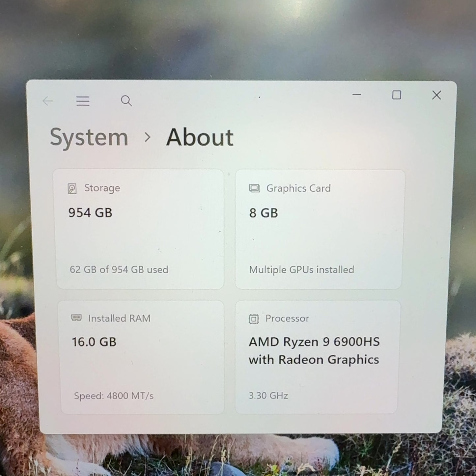Go to System in the breadcrumb
Image resolution: width=476 pixels, height=476 pixels.
(x=89, y=138)
